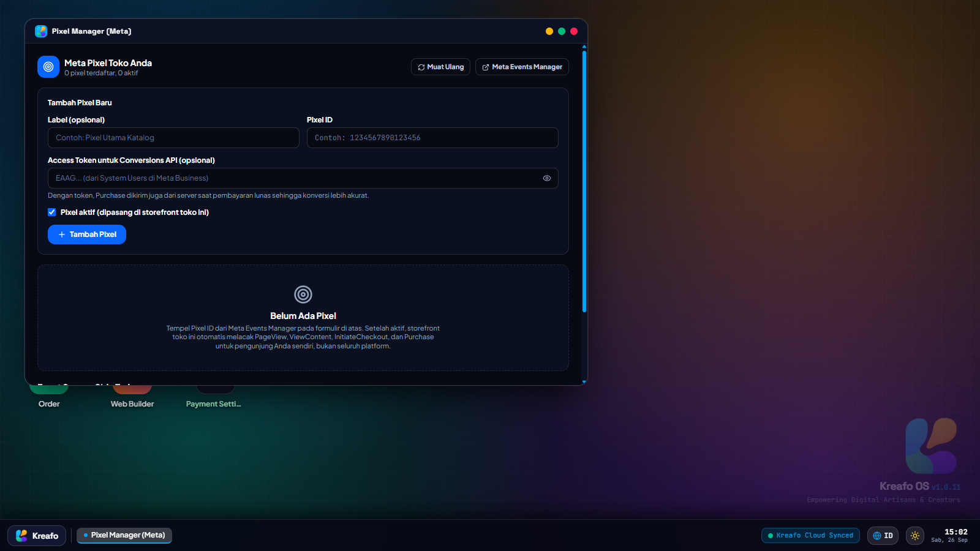Screen dimensions: 980x551
Task: Click the empty-state target icon above Belum Ada Pixel
Action: 303,294
